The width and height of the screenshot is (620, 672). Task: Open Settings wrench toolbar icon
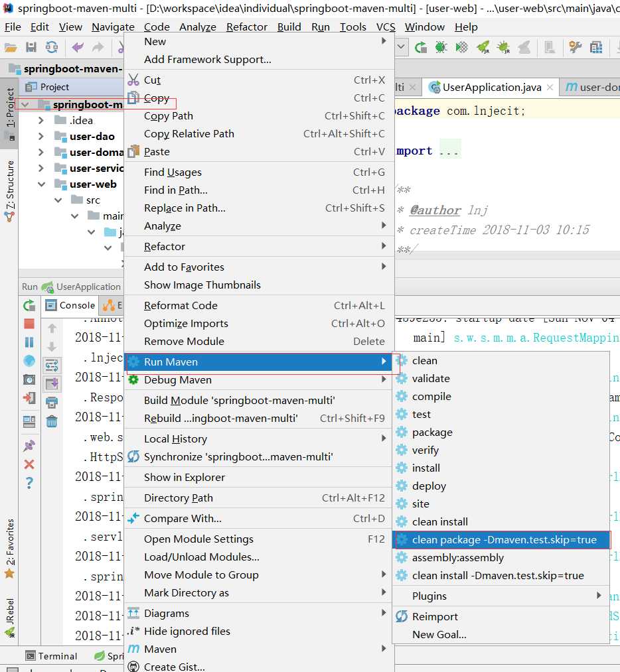[575, 47]
